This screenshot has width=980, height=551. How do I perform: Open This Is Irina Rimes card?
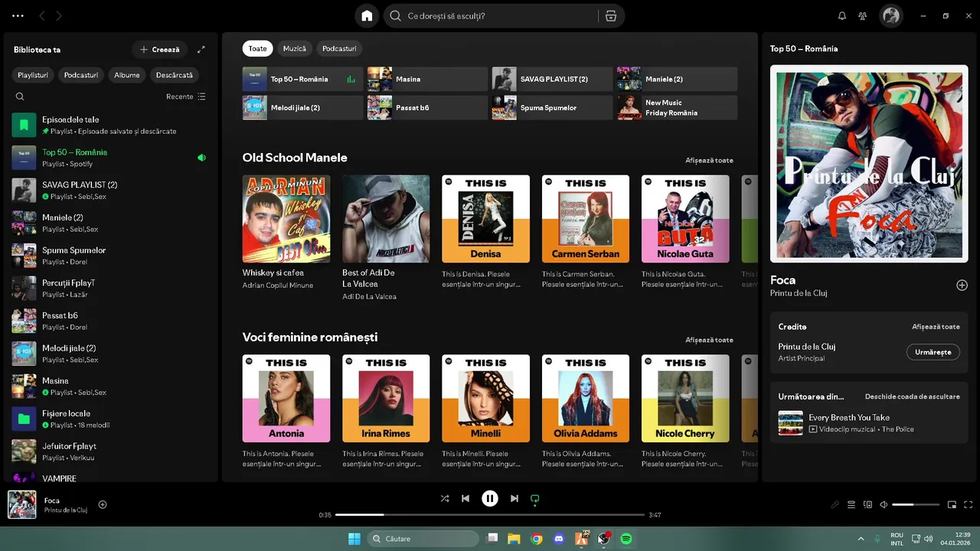[386, 398]
